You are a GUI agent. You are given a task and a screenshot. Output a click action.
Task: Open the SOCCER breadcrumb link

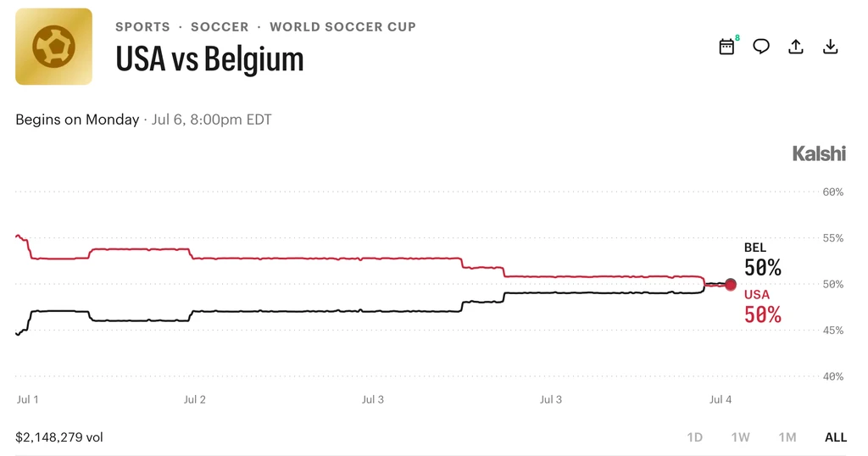click(220, 26)
